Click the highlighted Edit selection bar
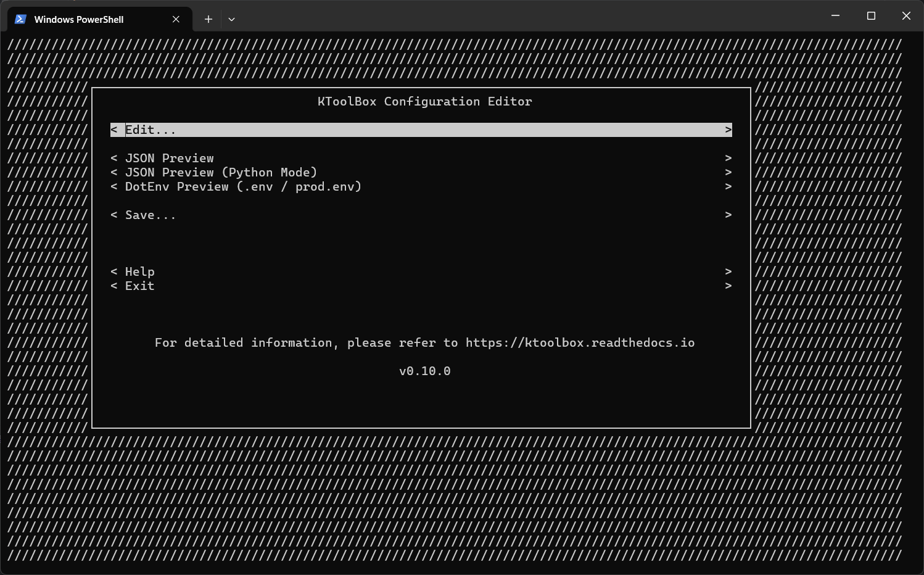Screen dimensions: 924x575 pos(421,130)
